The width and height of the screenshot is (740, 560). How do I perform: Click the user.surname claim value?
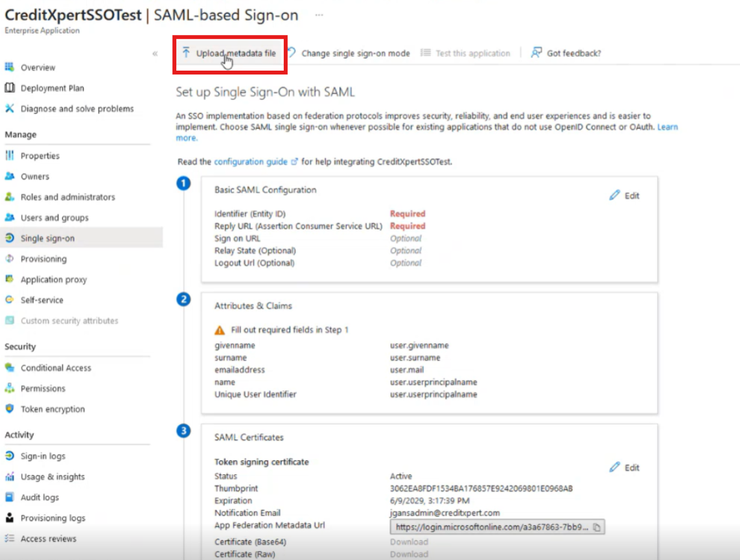click(415, 357)
